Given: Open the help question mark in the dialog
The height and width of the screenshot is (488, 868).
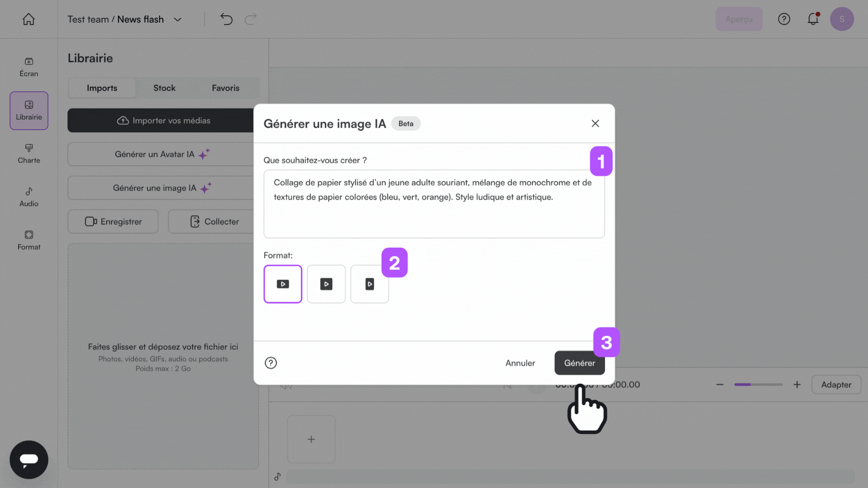Looking at the screenshot, I should coord(270,363).
